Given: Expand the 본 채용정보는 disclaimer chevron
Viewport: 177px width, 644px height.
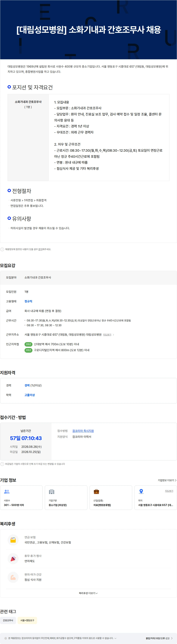Looking at the screenshot, I should click(115, 638).
